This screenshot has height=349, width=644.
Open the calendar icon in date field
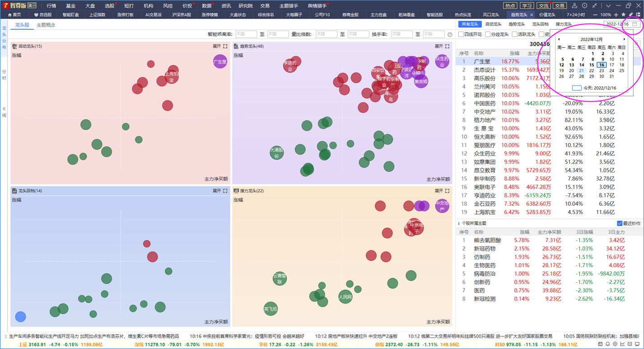(x=635, y=24)
